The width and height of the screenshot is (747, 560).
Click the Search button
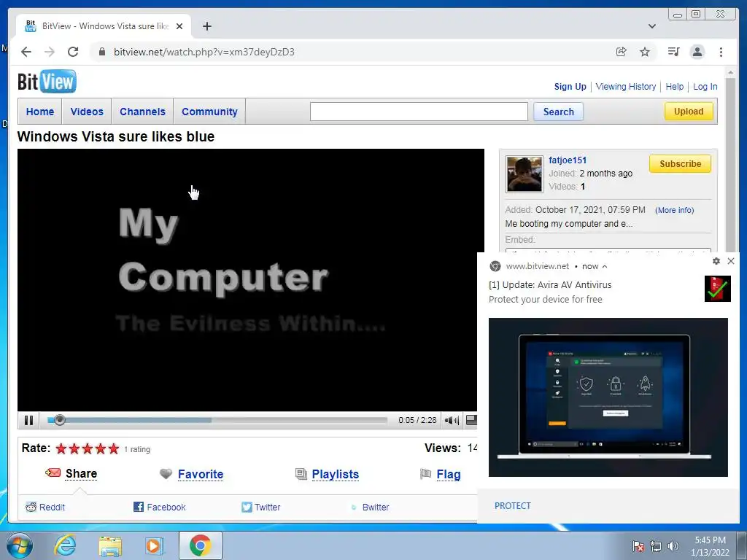[558, 112]
